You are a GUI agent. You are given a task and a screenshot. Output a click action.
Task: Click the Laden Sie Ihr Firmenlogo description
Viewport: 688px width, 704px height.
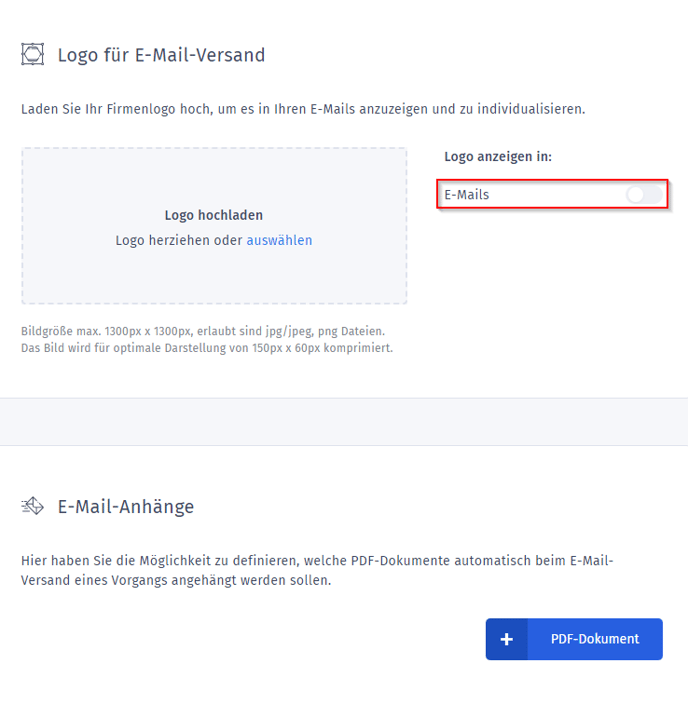(303, 108)
